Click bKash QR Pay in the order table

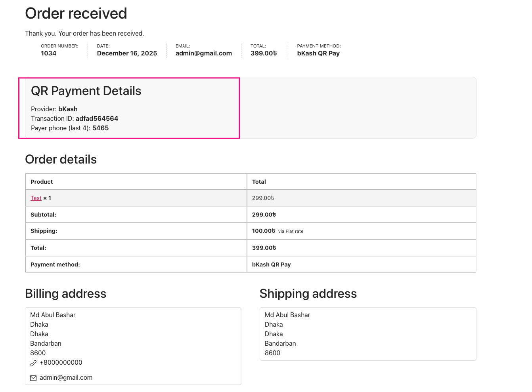271,265
